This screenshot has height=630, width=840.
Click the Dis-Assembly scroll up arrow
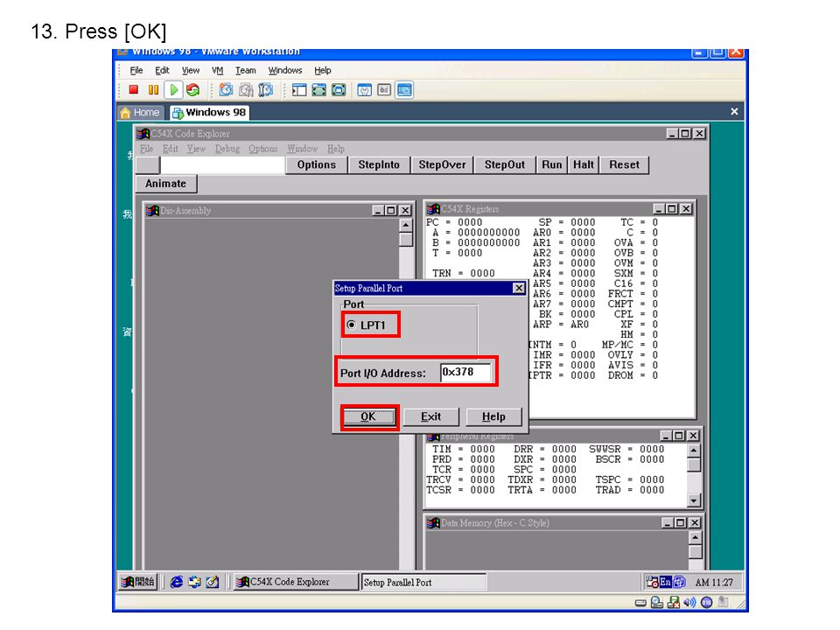[406, 226]
